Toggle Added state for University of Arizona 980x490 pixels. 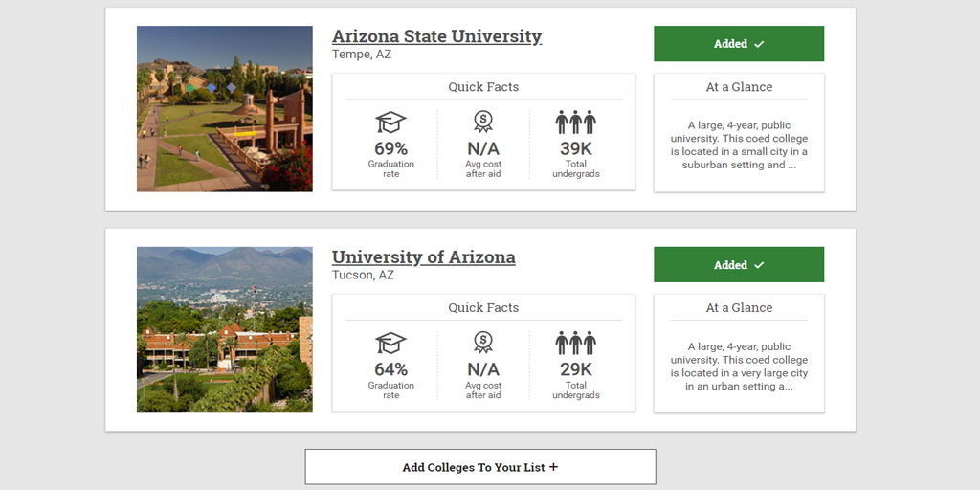coord(739,264)
